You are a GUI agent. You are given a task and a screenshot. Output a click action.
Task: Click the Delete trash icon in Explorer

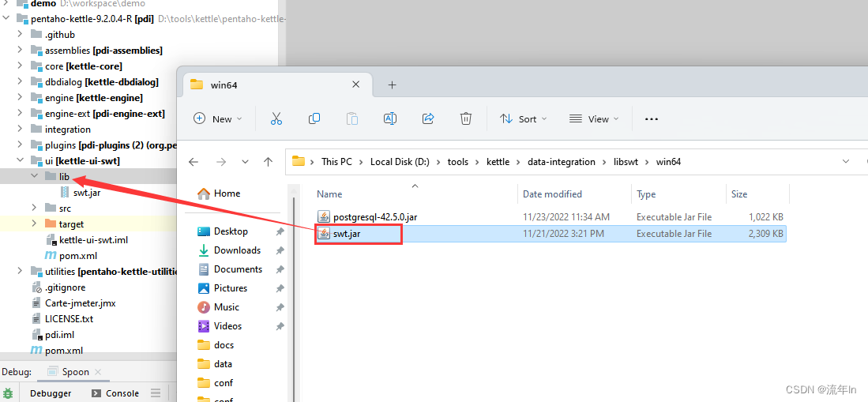point(466,118)
